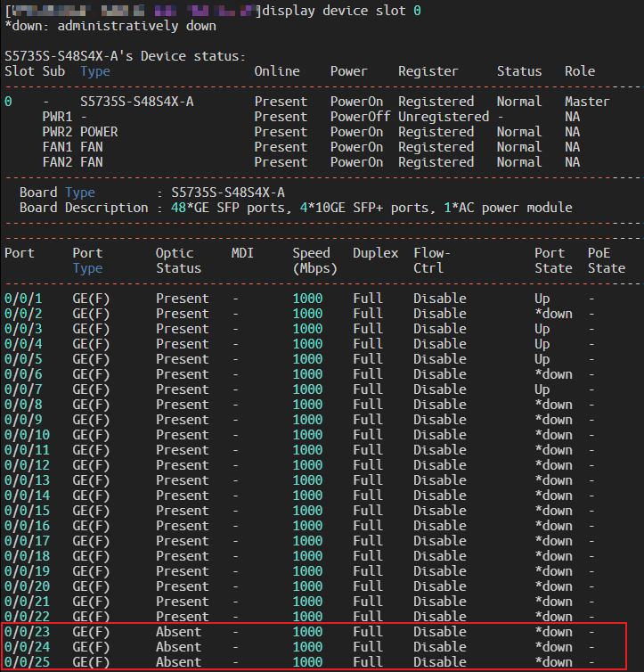Click the FAN2 row label
Screen dimensions: 644x672
pos(57,162)
